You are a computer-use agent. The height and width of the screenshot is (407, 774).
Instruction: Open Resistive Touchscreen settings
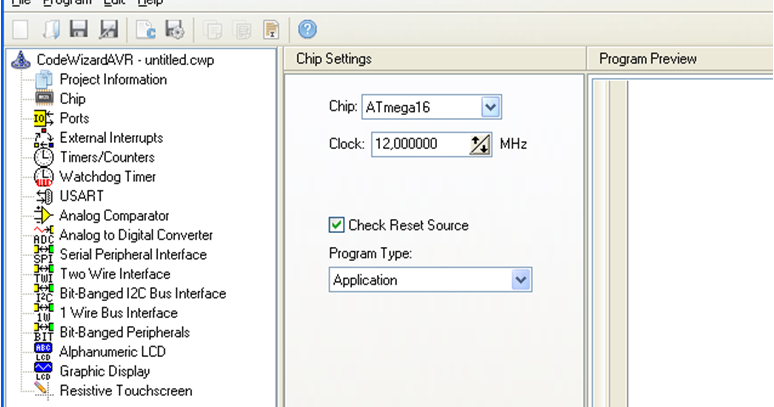tap(126, 391)
